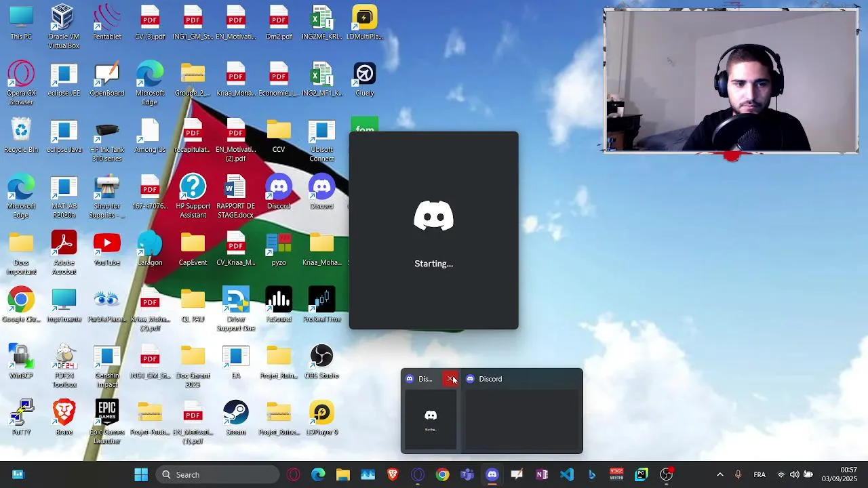Select the HP Support Assistant shortcut

coord(193,197)
